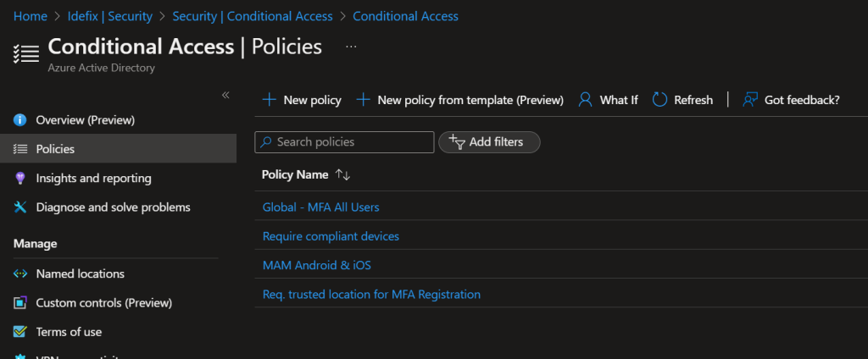Choose New policy from template (Preview)

(459, 100)
